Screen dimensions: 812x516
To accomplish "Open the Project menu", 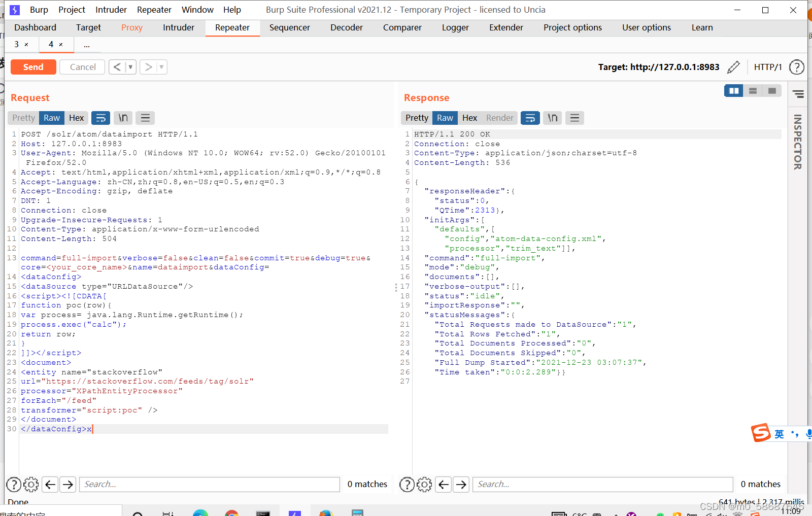I will tap(72, 10).
